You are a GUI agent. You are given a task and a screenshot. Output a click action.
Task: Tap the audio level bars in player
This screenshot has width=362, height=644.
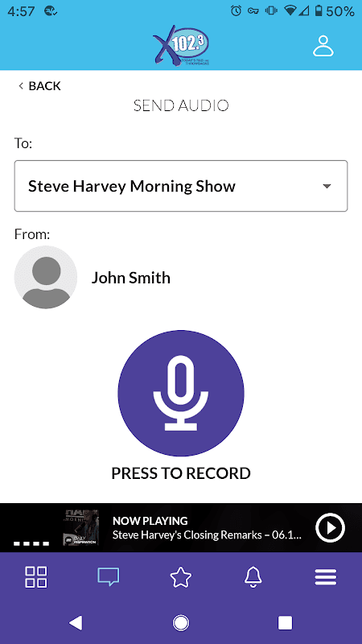31,543
